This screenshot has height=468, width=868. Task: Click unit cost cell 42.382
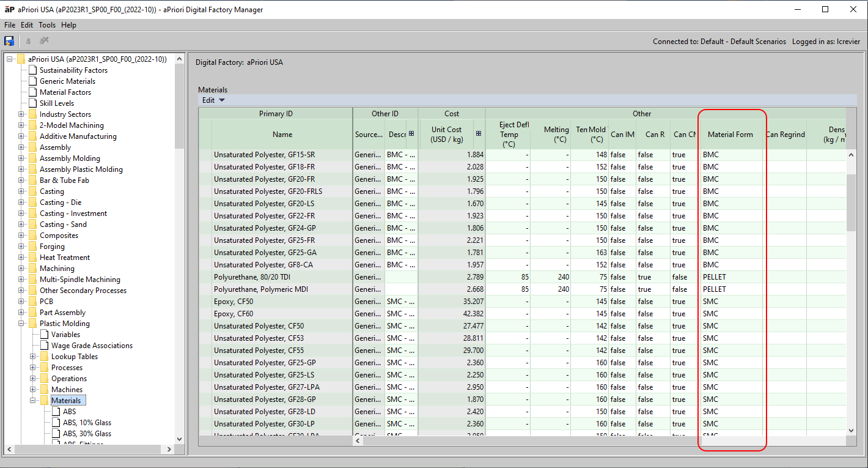[x=452, y=314]
